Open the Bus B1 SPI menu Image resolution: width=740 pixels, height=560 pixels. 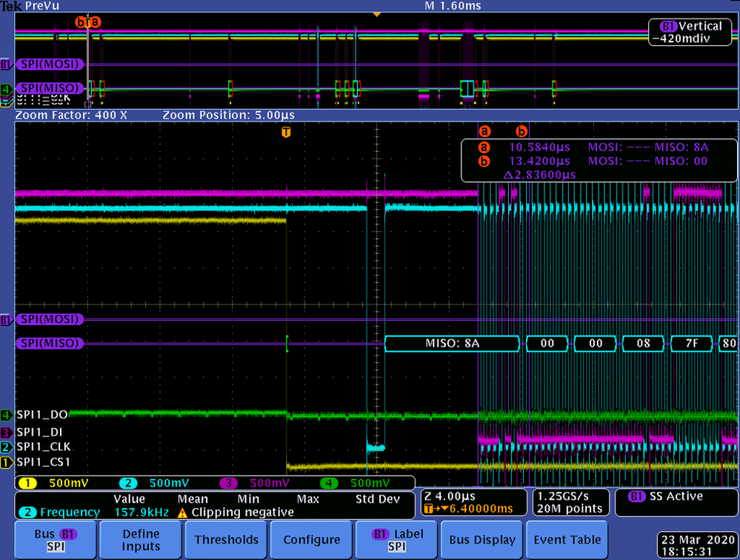point(56,539)
